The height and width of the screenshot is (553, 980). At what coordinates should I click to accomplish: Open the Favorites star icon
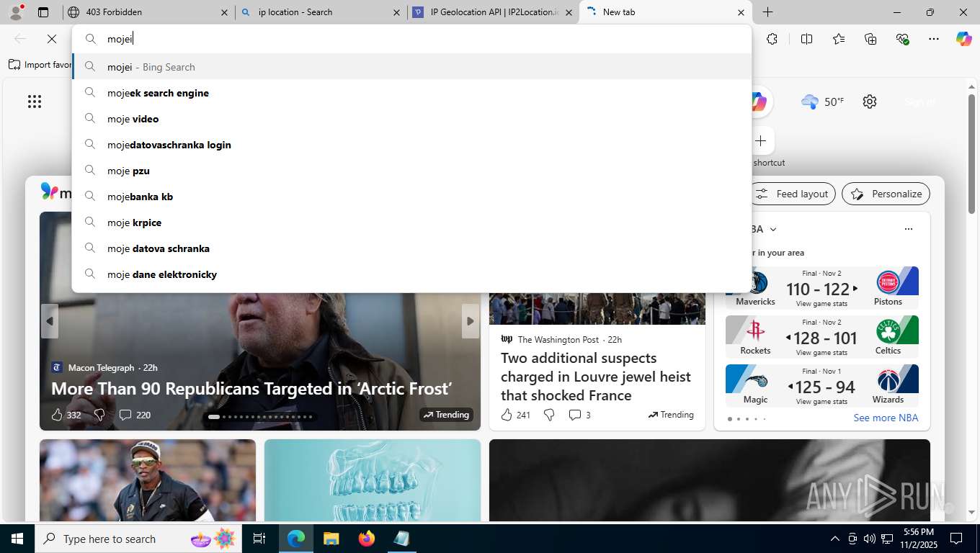tap(839, 39)
